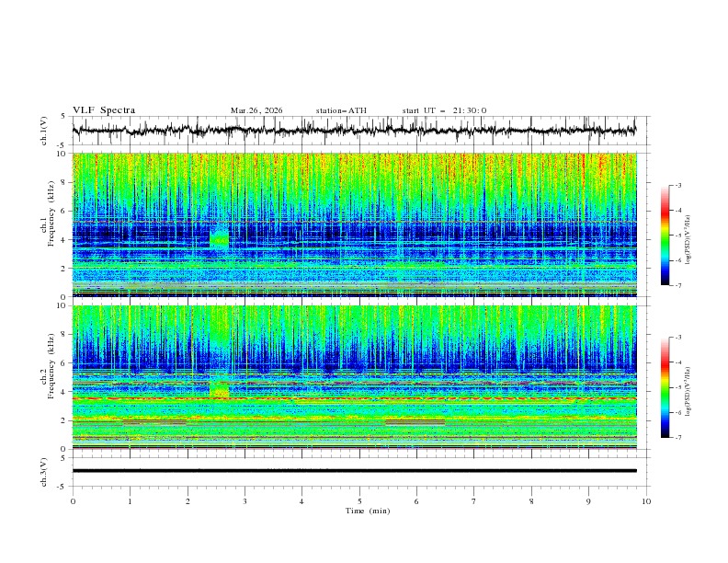
Task: Click the "station=ATH" label
Action: [x=341, y=110]
